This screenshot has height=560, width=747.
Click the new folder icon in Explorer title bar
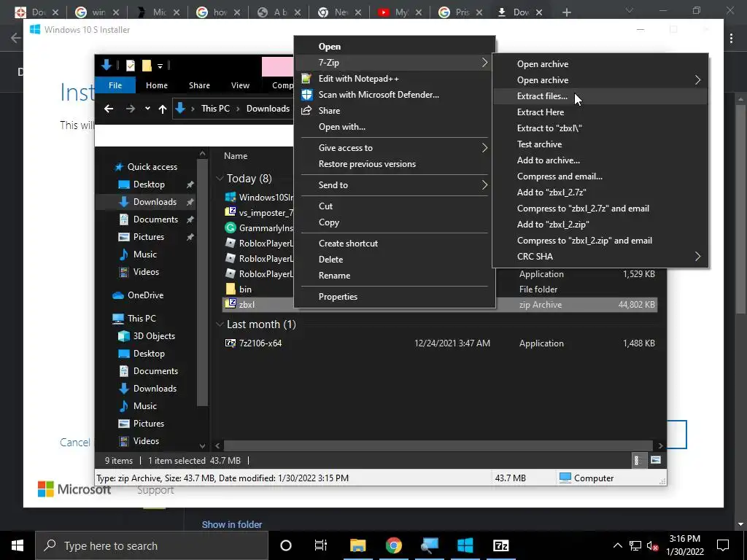(147, 65)
